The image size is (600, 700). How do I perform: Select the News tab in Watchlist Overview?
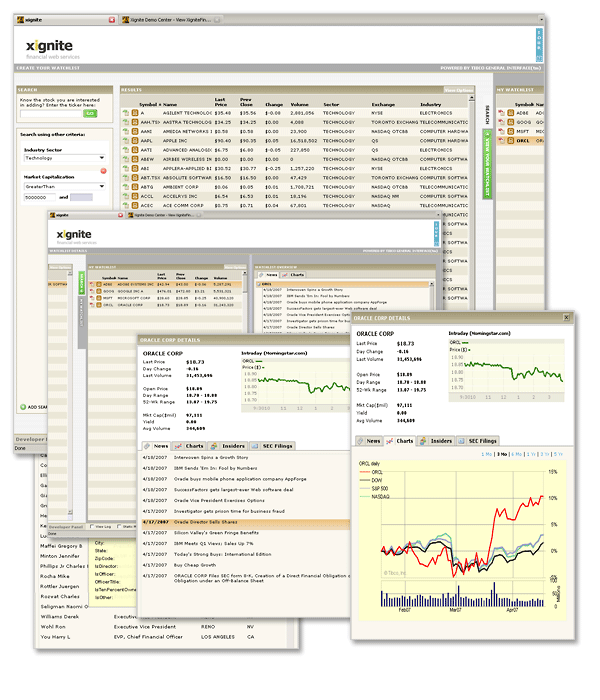268,275
